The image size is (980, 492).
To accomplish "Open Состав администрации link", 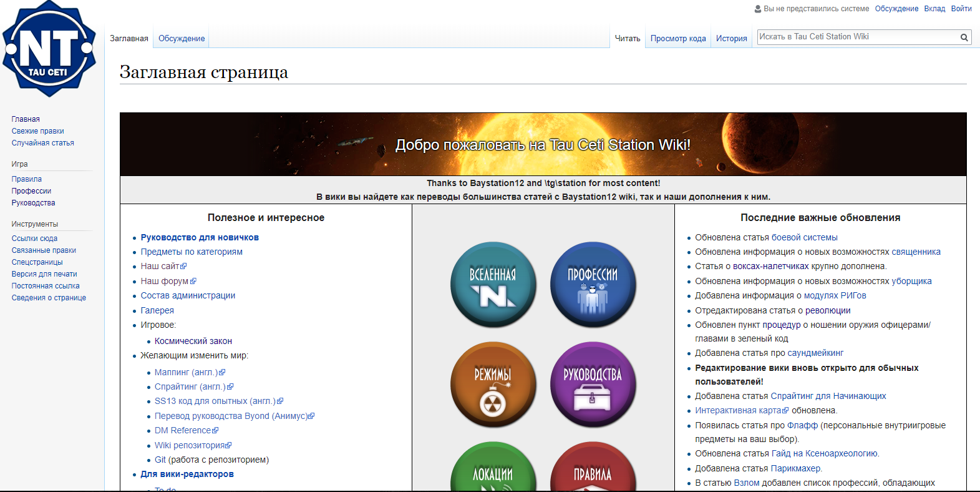I will tap(188, 295).
